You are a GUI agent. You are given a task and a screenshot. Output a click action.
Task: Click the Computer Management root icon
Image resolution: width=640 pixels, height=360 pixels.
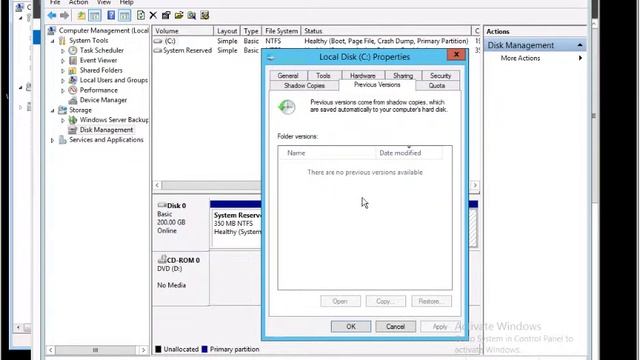click(52, 31)
